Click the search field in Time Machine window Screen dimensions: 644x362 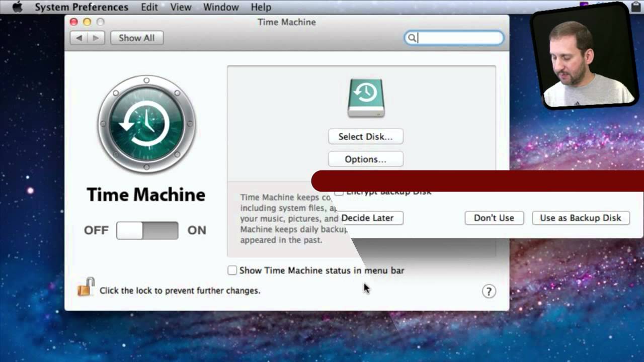tap(454, 38)
